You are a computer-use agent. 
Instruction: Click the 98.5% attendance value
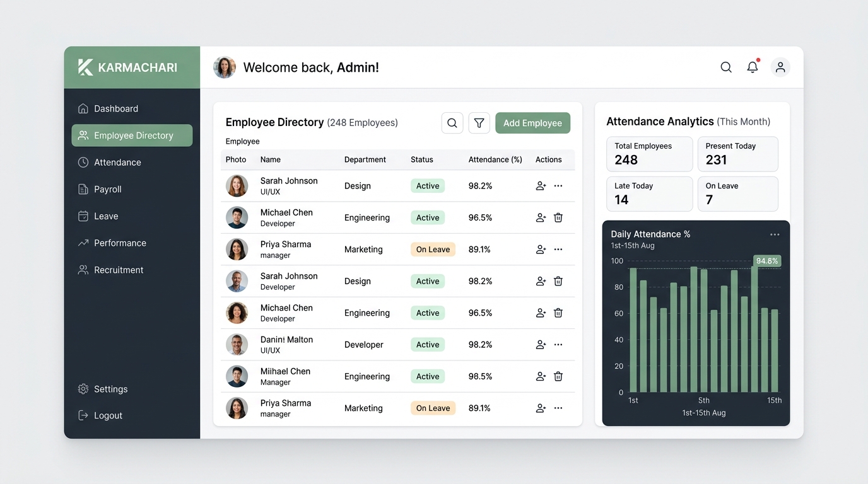click(481, 376)
